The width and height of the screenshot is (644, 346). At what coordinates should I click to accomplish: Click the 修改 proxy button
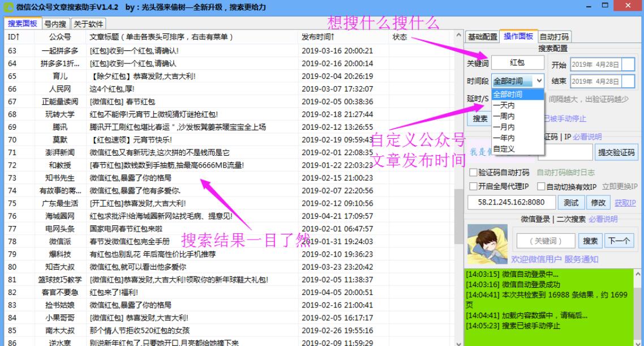(598, 203)
